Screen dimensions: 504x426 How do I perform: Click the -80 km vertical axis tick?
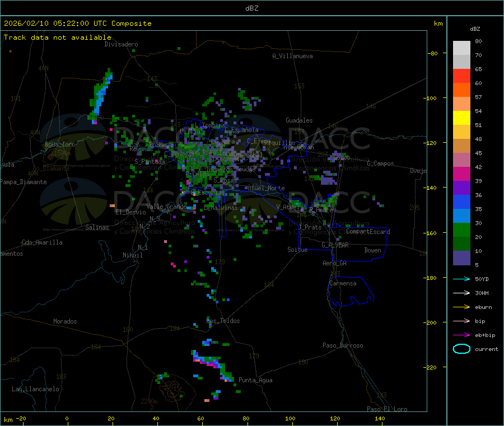tap(433, 53)
